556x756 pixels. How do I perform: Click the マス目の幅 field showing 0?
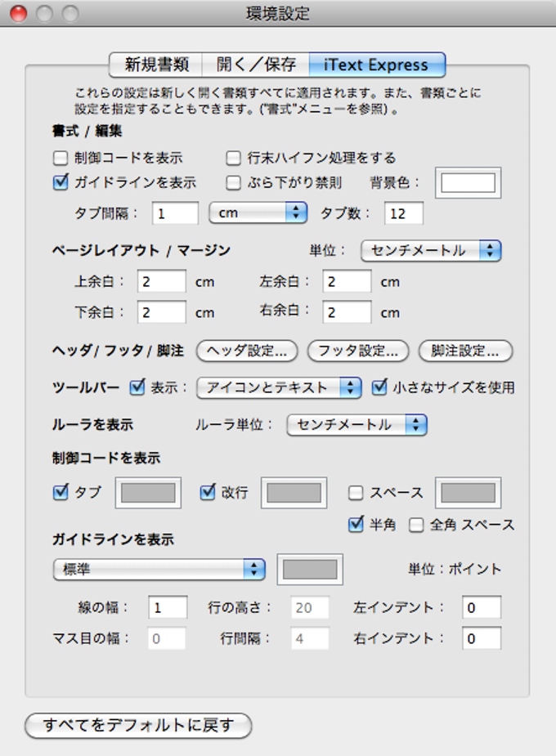tap(166, 638)
